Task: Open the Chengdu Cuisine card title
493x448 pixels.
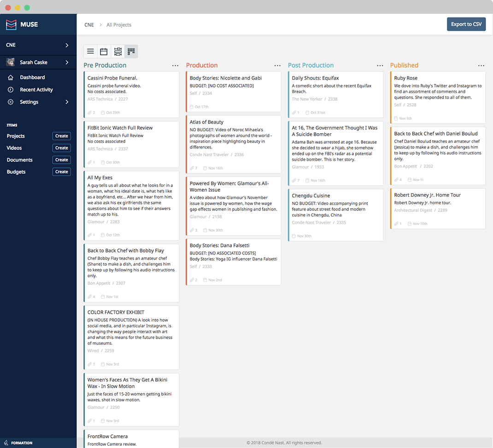Action: [311, 196]
